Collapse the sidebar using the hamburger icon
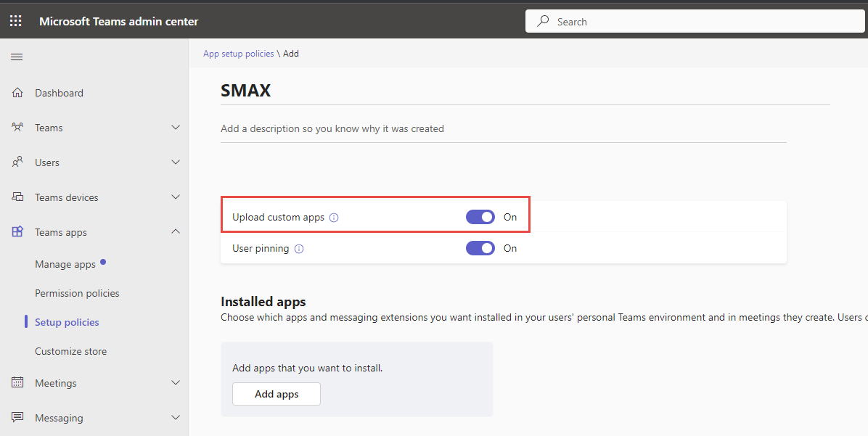The height and width of the screenshot is (436, 868). [x=17, y=57]
